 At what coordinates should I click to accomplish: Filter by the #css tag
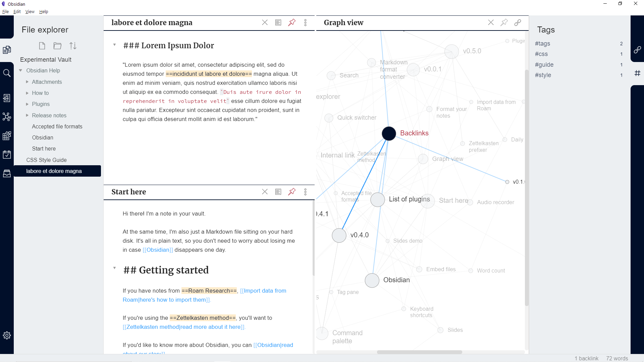tap(541, 54)
